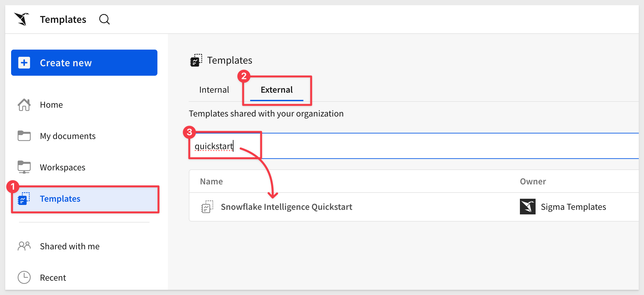Click the Owner column header
Screen dimensions: 644x295
coord(533,181)
